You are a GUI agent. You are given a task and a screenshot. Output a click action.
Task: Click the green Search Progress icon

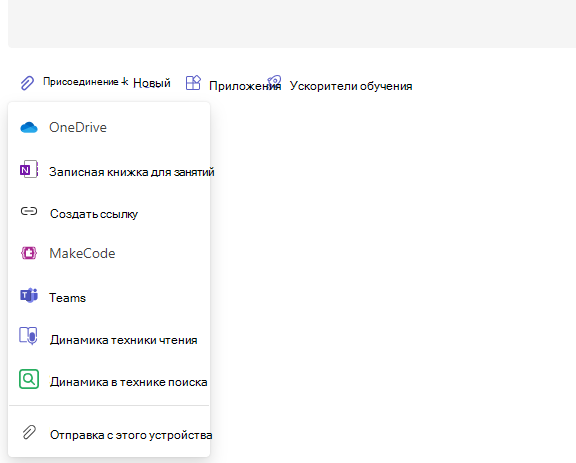[x=29, y=379]
